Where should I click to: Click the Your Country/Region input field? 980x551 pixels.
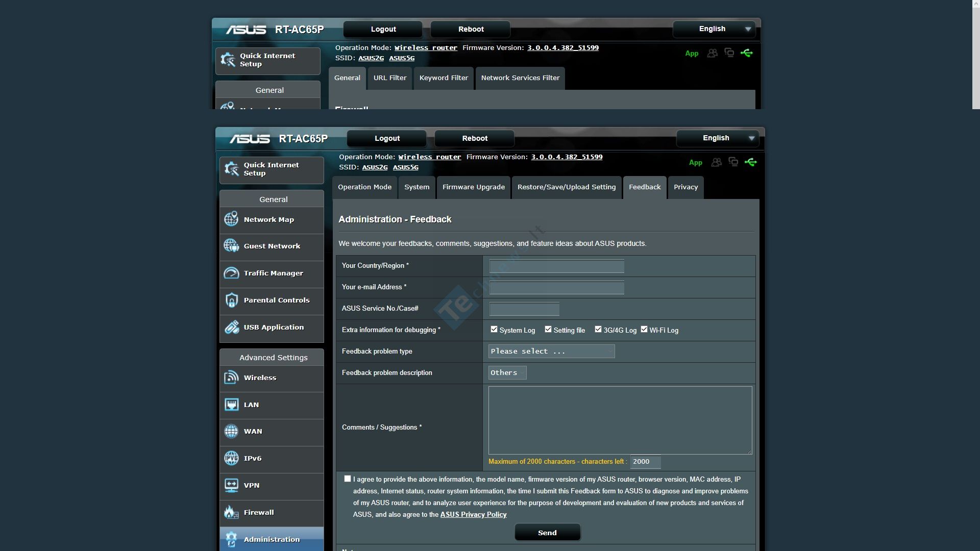[x=556, y=266]
